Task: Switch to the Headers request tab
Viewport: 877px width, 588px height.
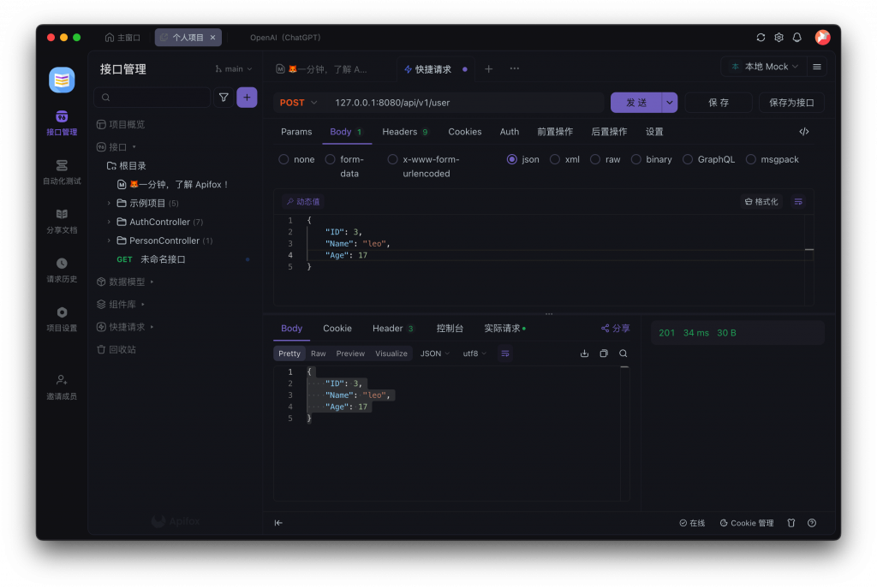Action: click(x=404, y=132)
